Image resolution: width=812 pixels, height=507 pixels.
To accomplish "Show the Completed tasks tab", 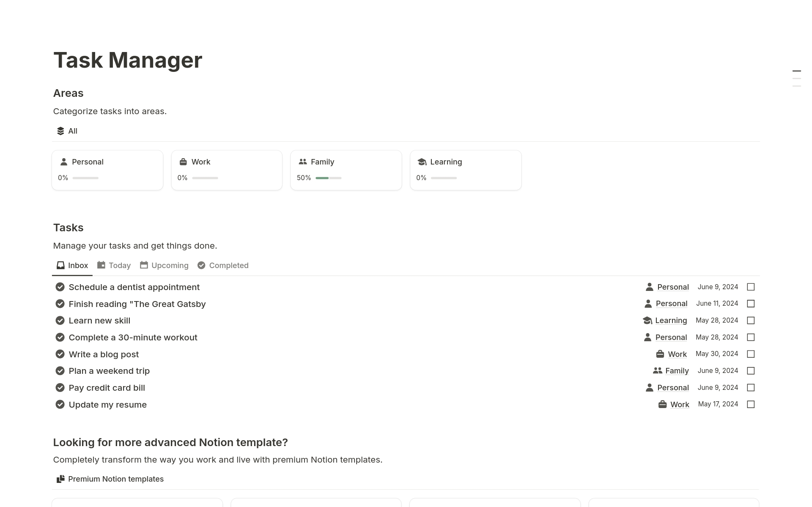I will coord(223,266).
